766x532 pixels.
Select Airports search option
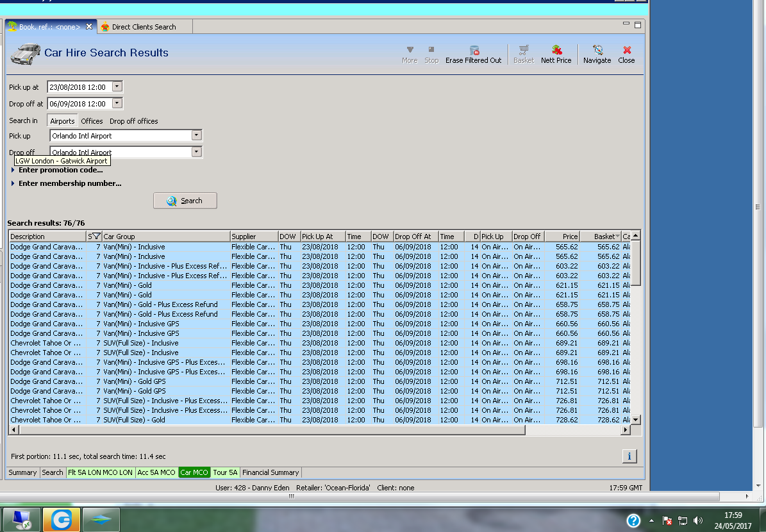62,121
